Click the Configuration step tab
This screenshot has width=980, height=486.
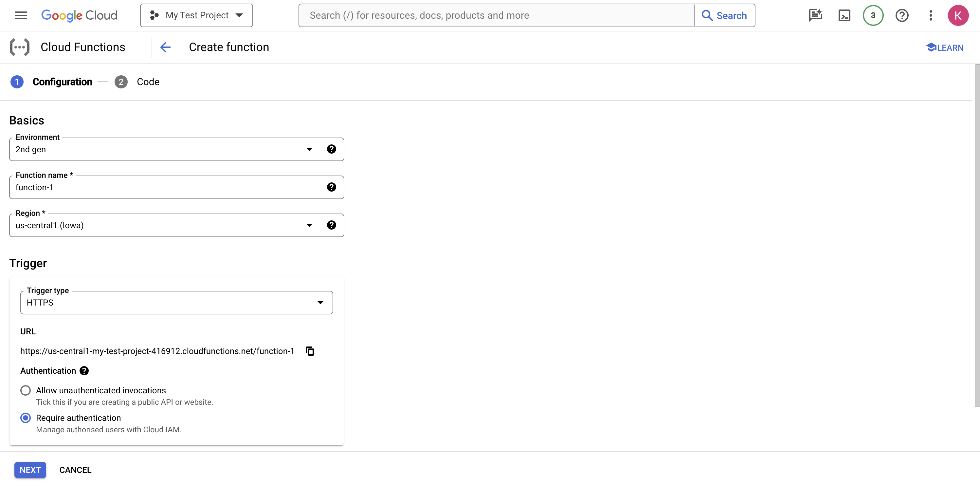63,81
